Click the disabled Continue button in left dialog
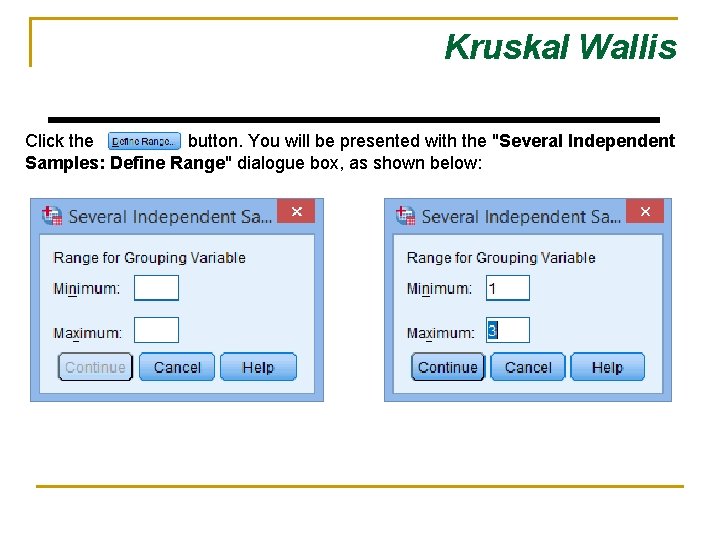This screenshot has width=720, height=540. pos(95,367)
